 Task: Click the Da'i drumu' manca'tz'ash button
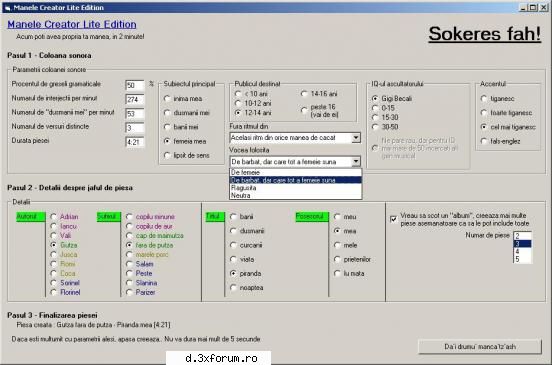(x=479, y=347)
